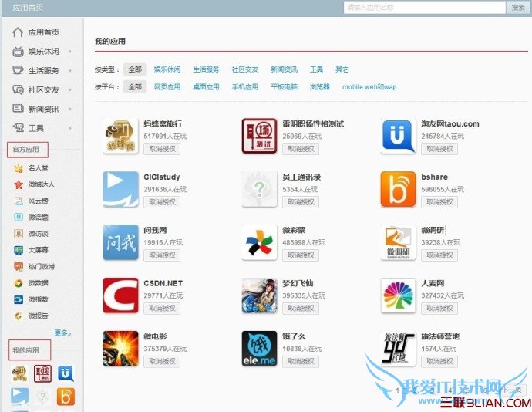Click the bshare shortcut in sidebar 我的应用
Viewport: 532px width, 412px height.
point(66,397)
